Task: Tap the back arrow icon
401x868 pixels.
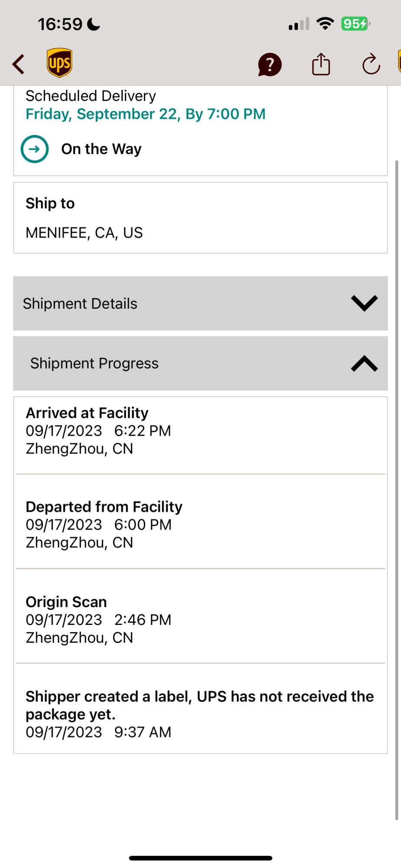Action: (x=19, y=64)
